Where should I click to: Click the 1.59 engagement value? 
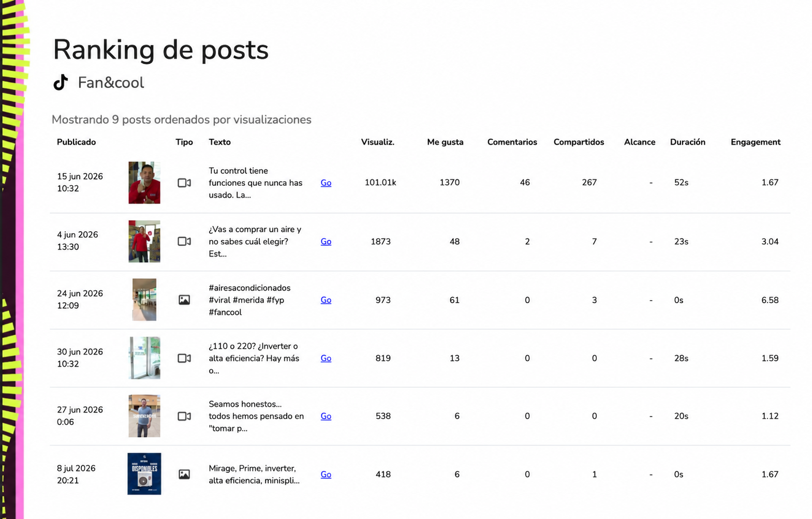tap(770, 358)
